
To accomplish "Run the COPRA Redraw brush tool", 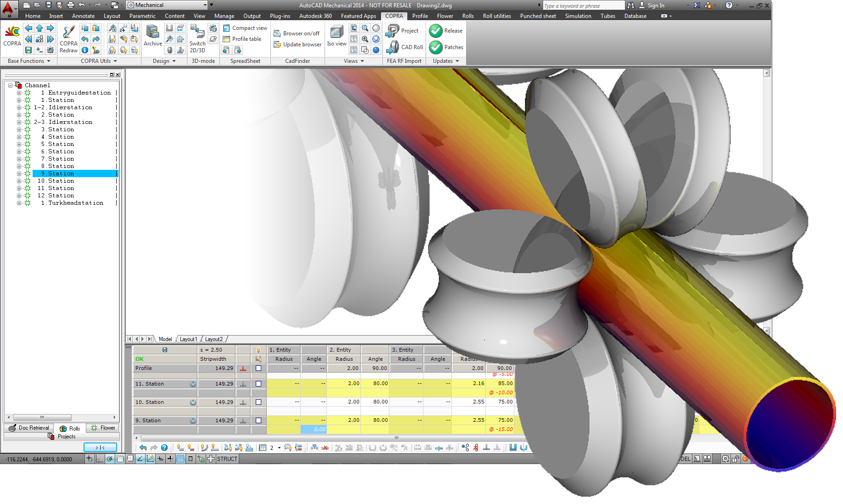I will (68, 32).
